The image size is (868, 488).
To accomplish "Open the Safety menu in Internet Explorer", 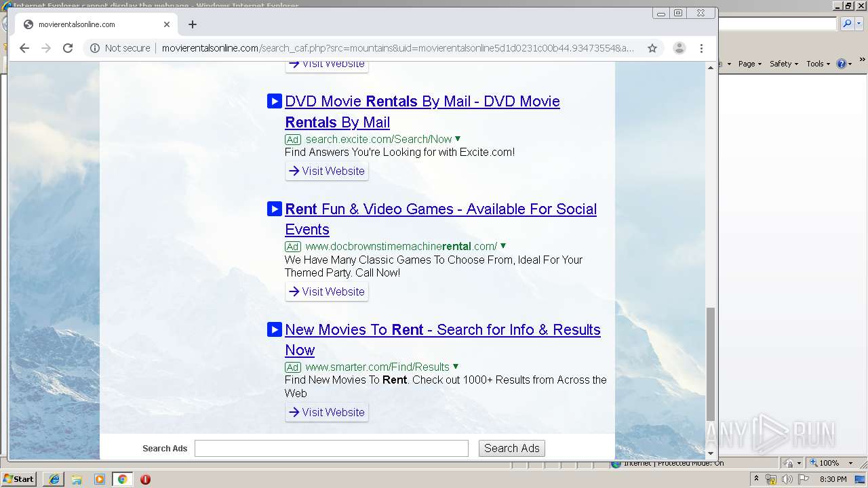I will pyautogui.click(x=784, y=64).
